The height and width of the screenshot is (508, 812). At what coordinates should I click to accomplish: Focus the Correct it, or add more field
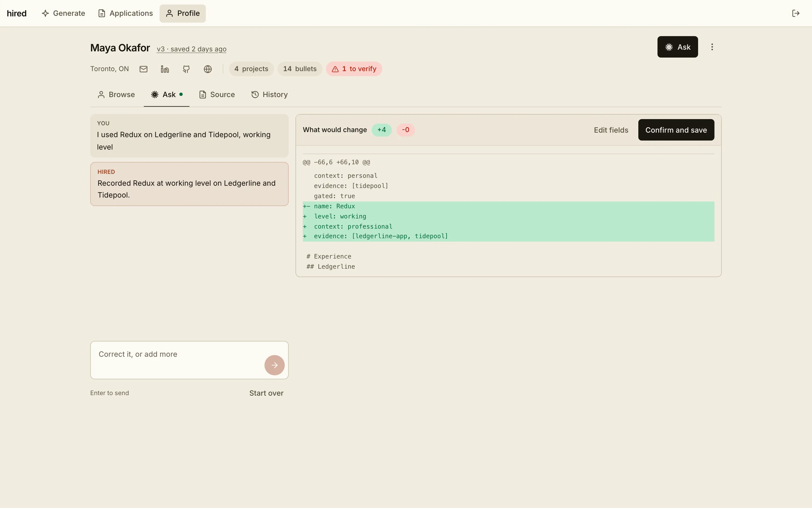pyautogui.click(x=189, y=360)
